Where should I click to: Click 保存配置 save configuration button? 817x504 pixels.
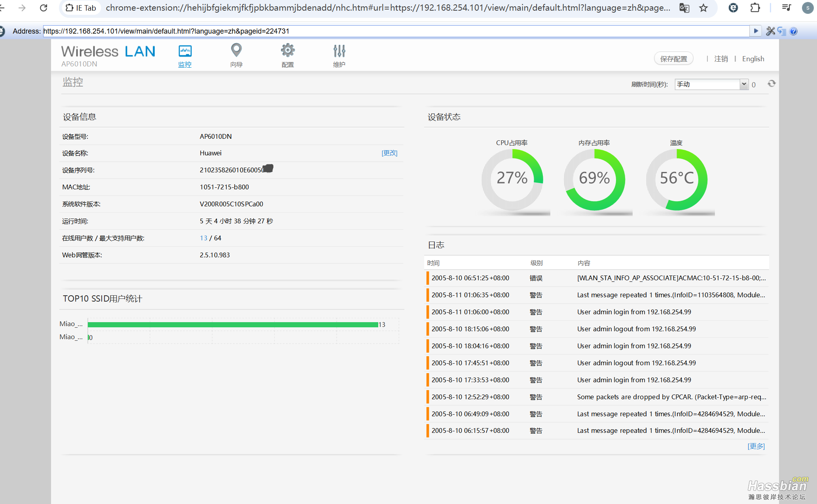[673, 59]
